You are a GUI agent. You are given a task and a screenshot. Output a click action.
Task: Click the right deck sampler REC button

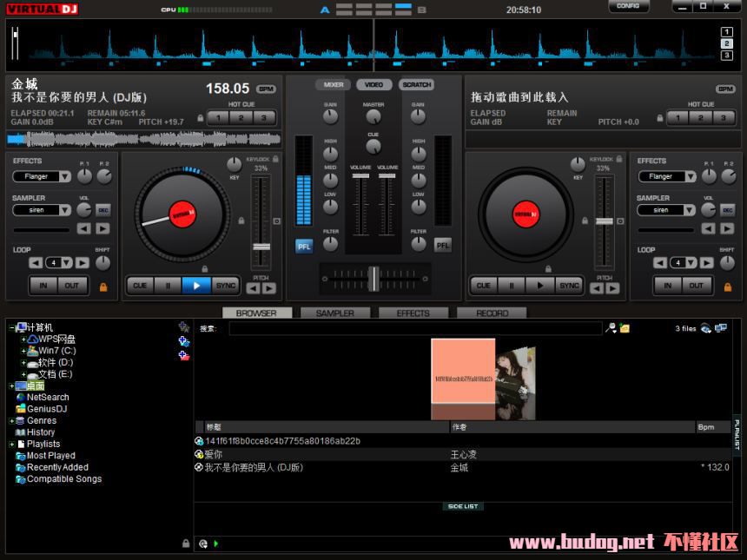tap(728, 210)
